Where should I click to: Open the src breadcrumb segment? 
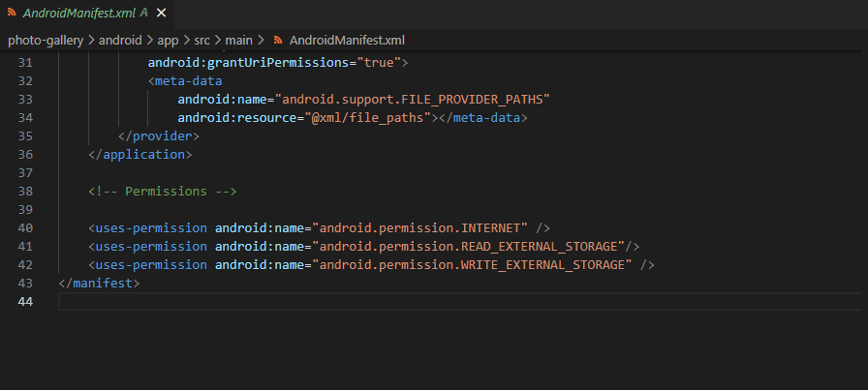click(x=201, y=41)
